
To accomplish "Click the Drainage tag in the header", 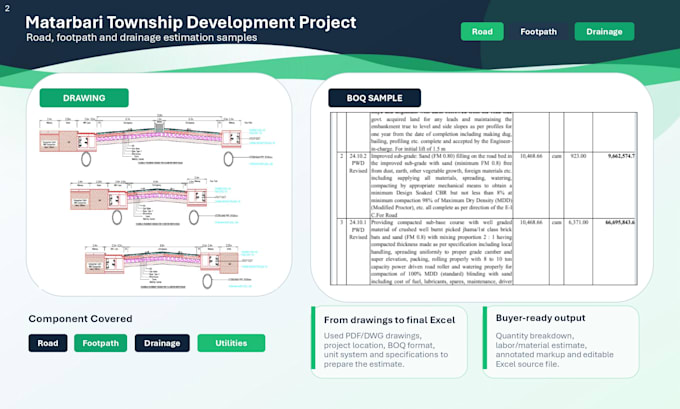I will click(x=604, y=32).
